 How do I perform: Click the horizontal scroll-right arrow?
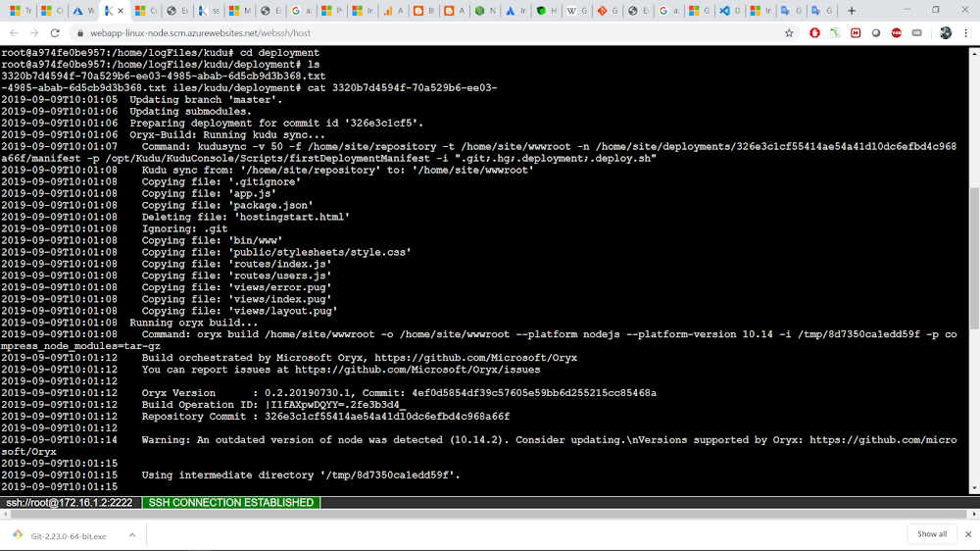[974, 514]
